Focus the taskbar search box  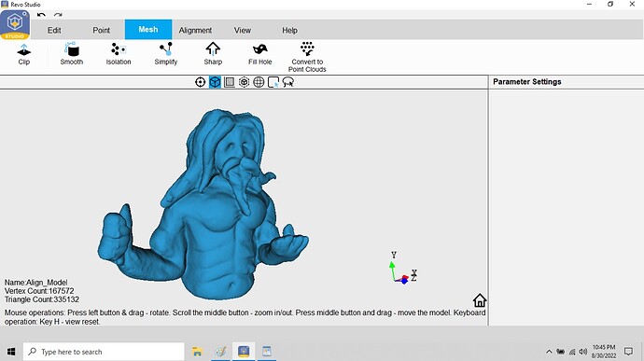tap(104, 352)
